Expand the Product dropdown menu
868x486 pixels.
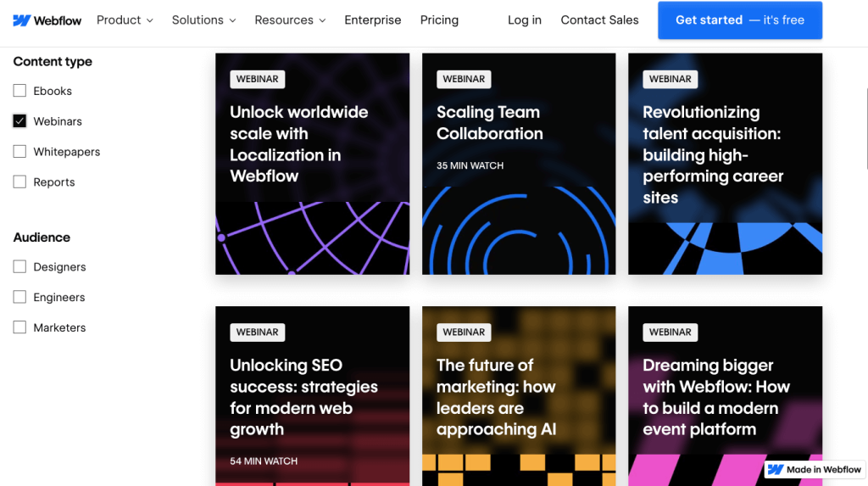(x=125, y=20)
